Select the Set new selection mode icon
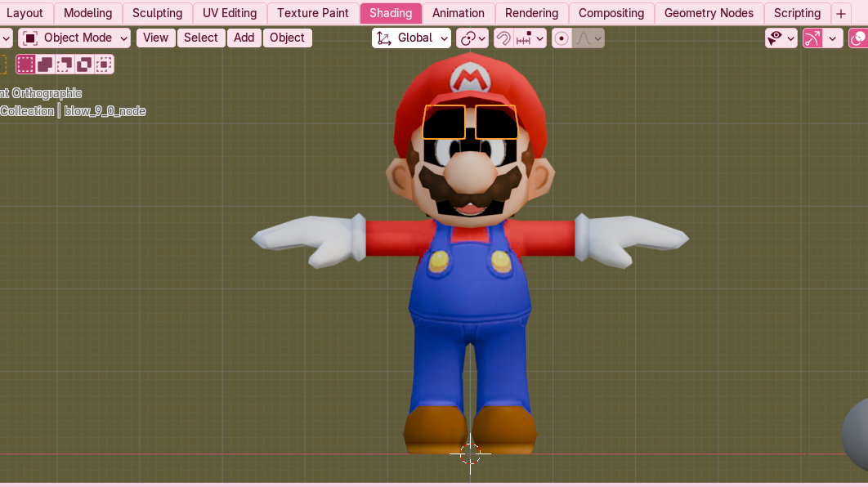The height and width of the screenshot is (487, 868). [x=25, y=65]
